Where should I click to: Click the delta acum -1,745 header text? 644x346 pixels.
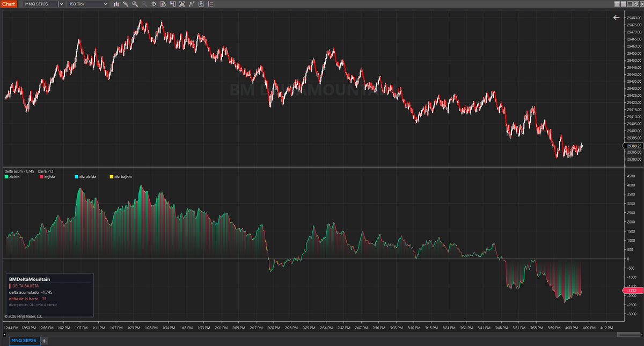19,171
